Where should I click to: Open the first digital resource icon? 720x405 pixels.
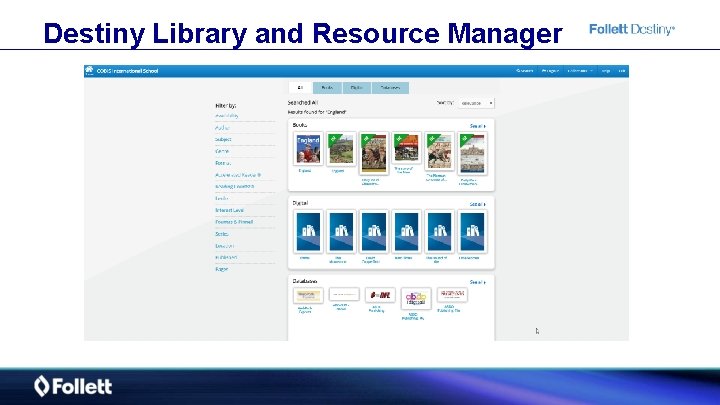308,231
